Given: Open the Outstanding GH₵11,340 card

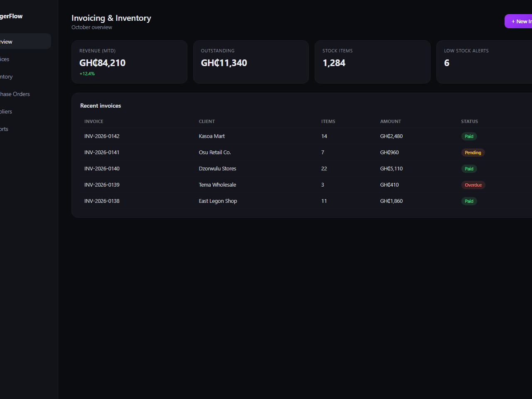Looking at the screenshot, I should pyautogui.click(x=251, y=62).
